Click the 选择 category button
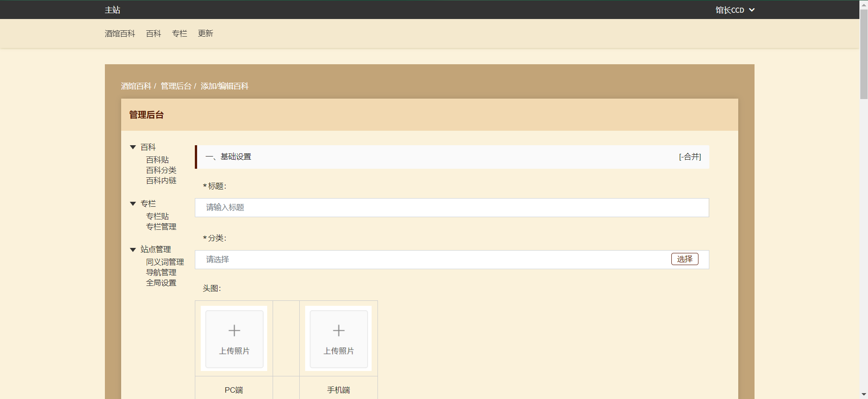868x399 pixels. pyautogui.click(x=684, y=259)
